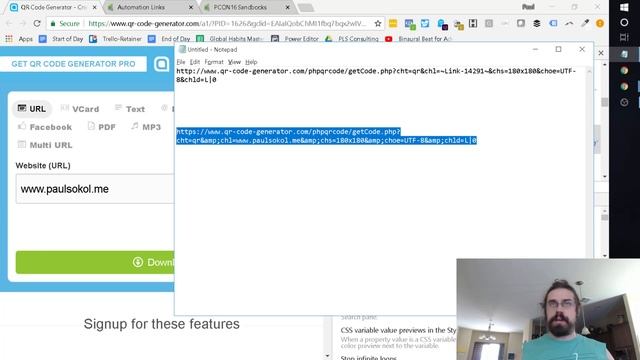Open the PLS Consulting bookmark
This screenshot has width=640, height=360.
pos(352,39)
